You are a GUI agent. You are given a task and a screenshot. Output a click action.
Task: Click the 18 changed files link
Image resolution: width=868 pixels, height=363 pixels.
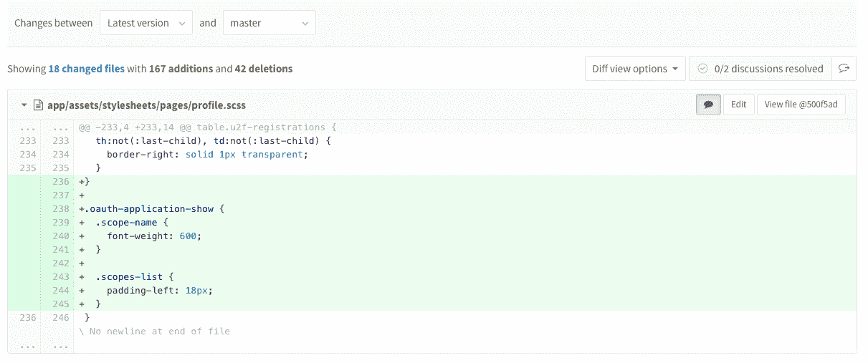86,69
